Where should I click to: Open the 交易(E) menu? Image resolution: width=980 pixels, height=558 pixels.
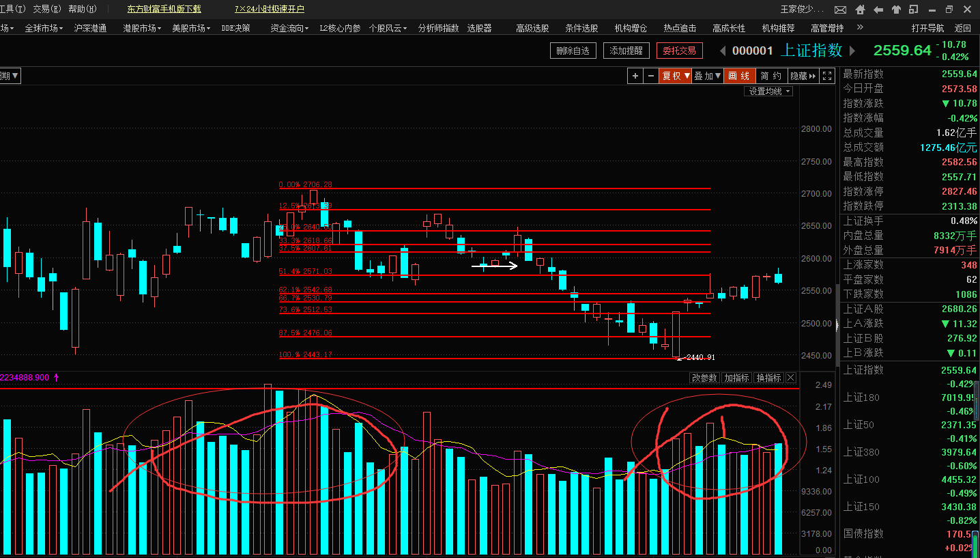[46, 10]
